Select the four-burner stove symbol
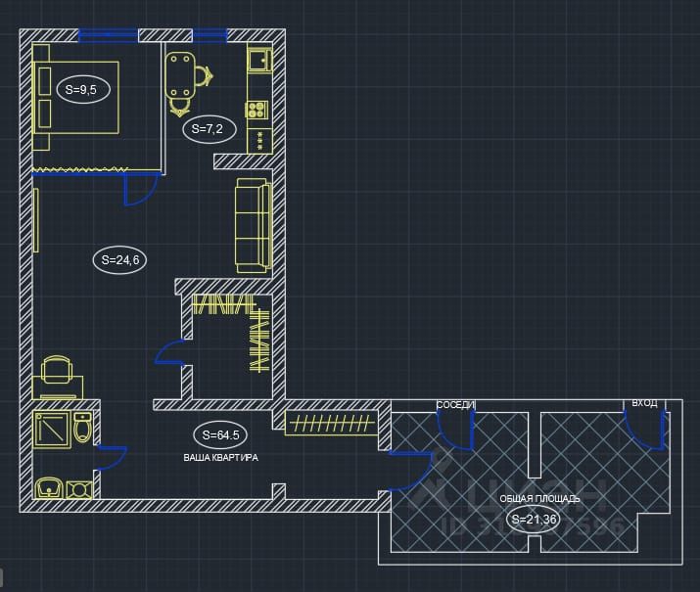The width and height of the screenshot is (700, 592). pyautogui.click(x=257, y=110)
